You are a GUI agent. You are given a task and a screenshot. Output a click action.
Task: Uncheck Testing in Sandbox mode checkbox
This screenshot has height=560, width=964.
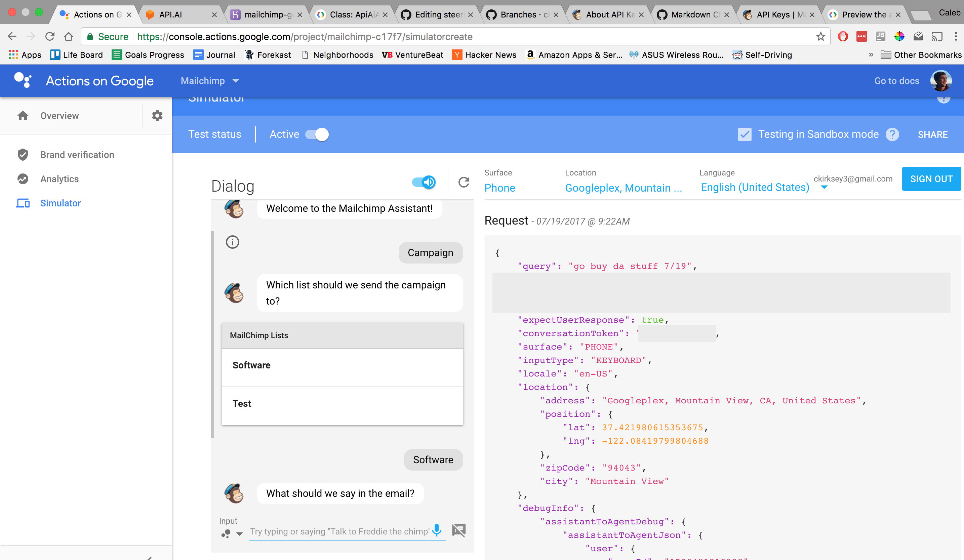point(745,134)
